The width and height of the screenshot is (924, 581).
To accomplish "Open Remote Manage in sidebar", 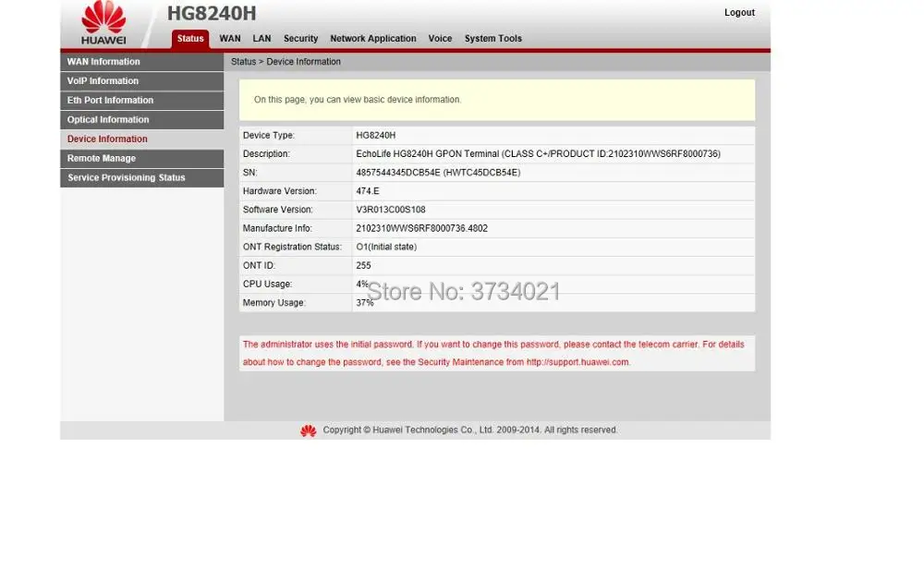I will tap(142, 159).
